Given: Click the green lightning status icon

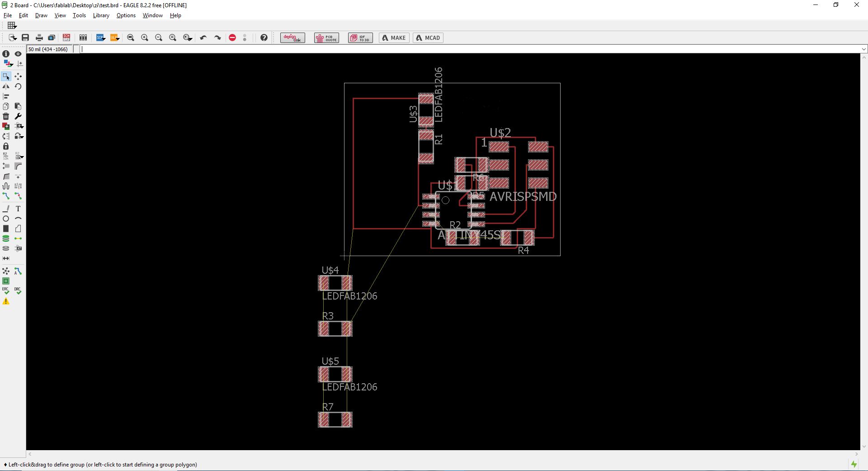Looking at the screenshot, I should tap(854, 464).
